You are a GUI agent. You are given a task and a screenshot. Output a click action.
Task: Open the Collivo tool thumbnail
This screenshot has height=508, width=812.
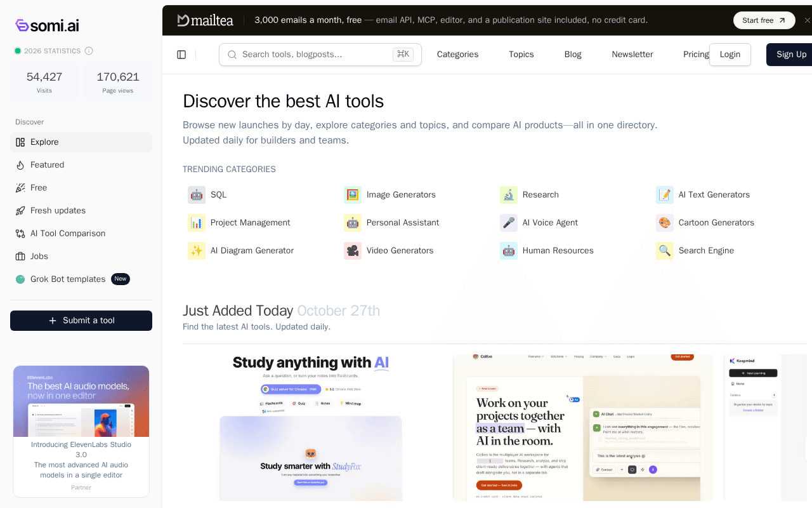(x=583, y=427)
